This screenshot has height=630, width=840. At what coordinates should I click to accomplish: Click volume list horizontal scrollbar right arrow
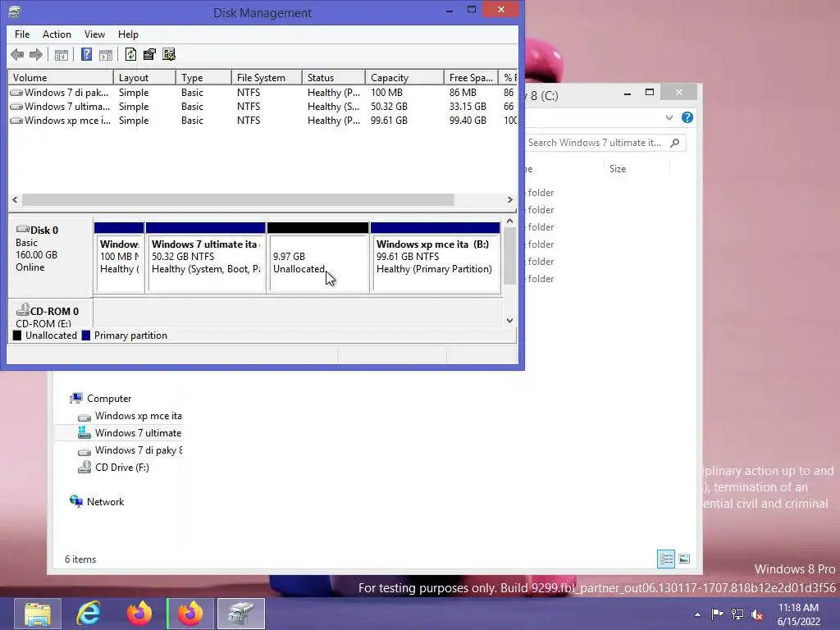[x=510, y=199]
